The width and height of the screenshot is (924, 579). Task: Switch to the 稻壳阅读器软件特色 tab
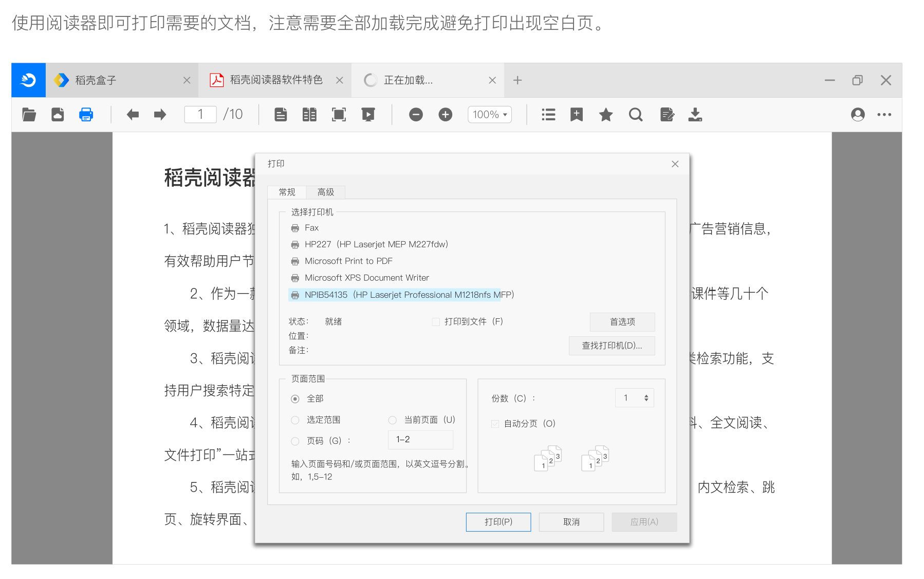(x=275, y=80)
